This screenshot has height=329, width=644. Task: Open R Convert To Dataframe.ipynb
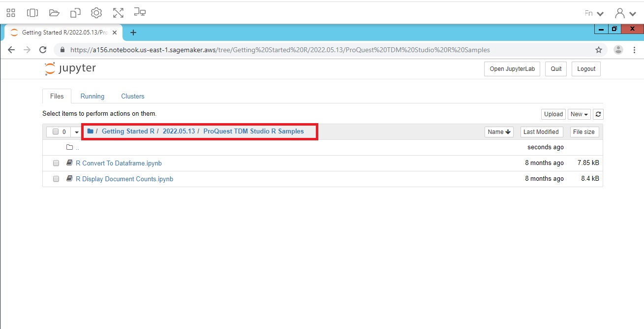(x=119, y=163)
